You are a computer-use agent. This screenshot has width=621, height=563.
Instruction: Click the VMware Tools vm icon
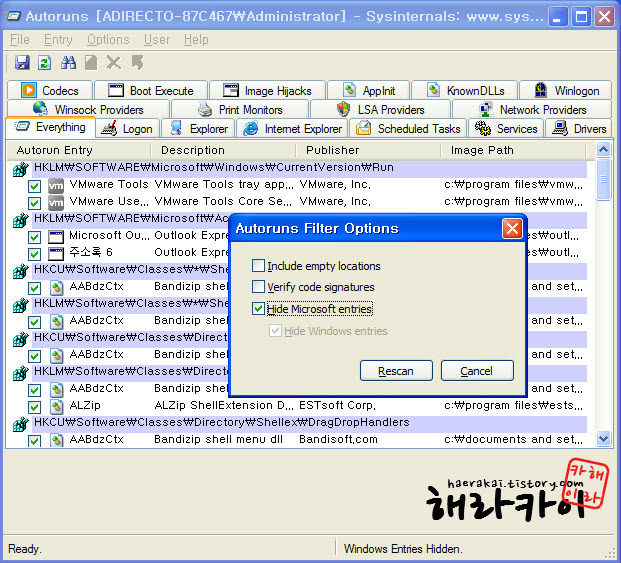coord(56,186)
